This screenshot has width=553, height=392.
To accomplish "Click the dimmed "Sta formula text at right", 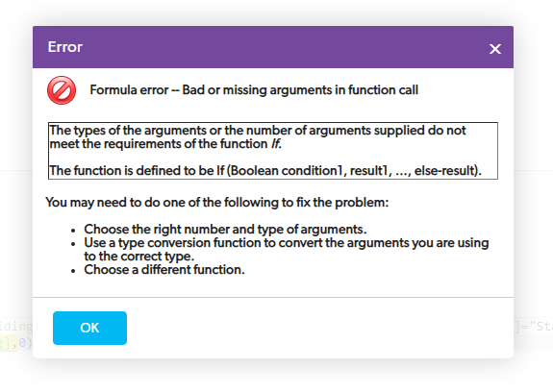I will pyautogui.click(x=533, y=327).
